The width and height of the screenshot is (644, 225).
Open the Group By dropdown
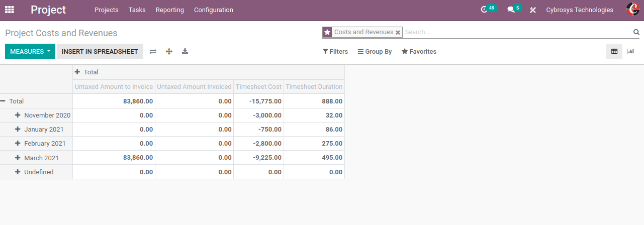(x=375, y=52)
